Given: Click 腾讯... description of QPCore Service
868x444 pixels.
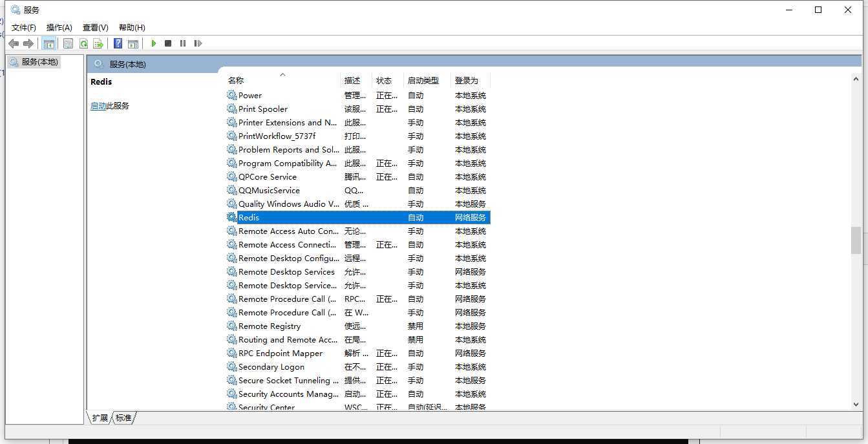Looking at the screenshot, I should (355, 176).
